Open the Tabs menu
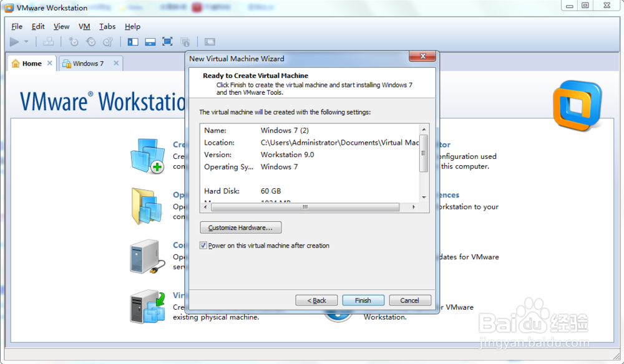This screenshot has width=624, height=364. [x=107, y=26]
